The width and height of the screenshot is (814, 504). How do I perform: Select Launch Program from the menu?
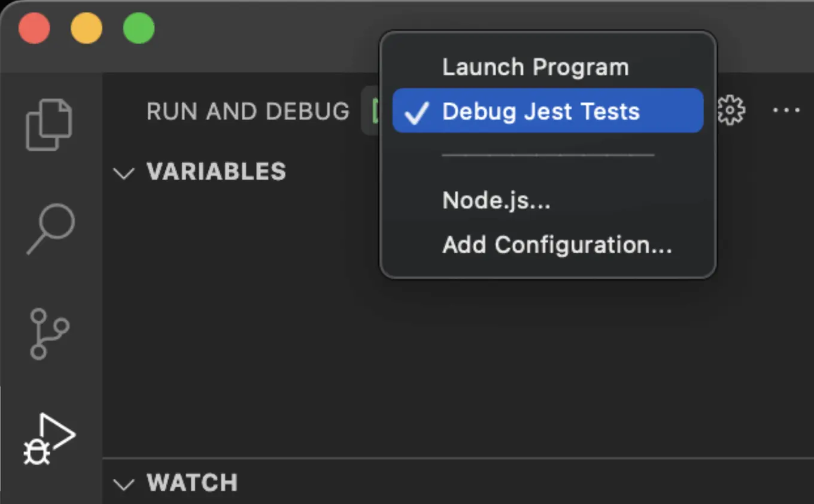535,66
